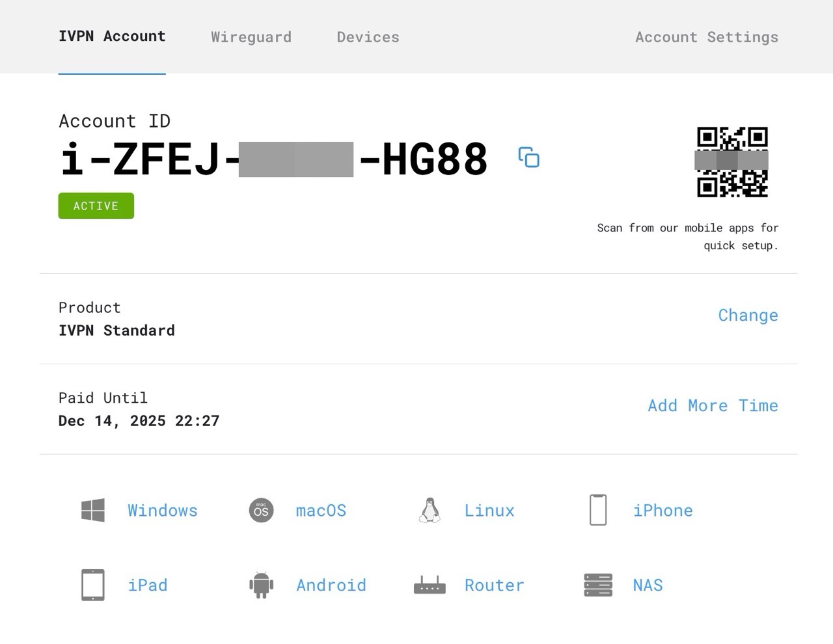Click the macOS circle icon
Screen dimensions: 833x644
pyautogui.click(x=261, y=511)
